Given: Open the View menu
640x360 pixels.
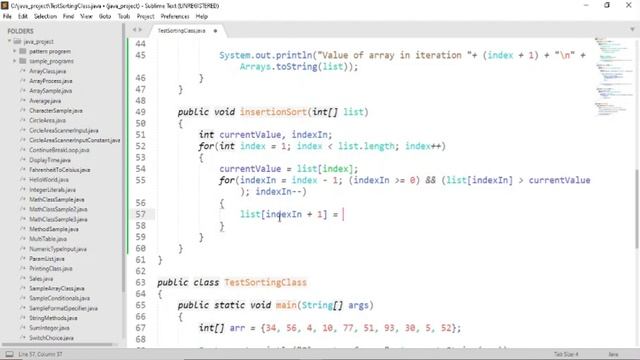Looking at the screenshot, I should (x=86, y=16).
